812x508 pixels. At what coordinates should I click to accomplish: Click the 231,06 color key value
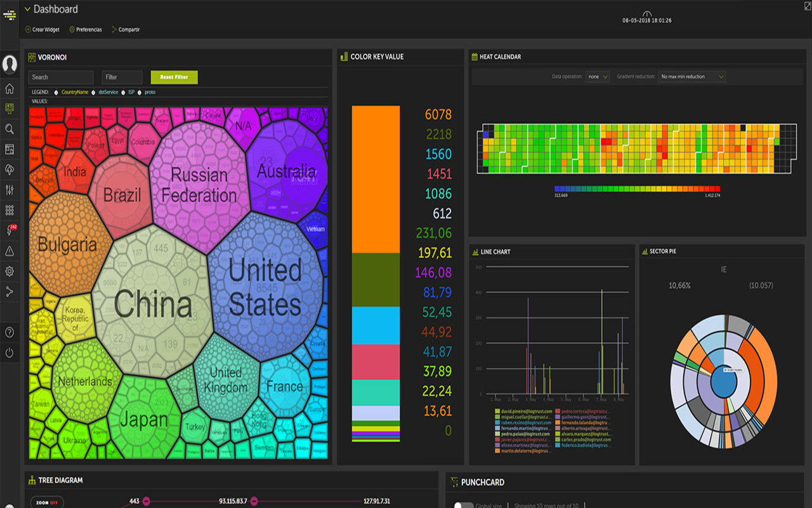pos(434,233)
